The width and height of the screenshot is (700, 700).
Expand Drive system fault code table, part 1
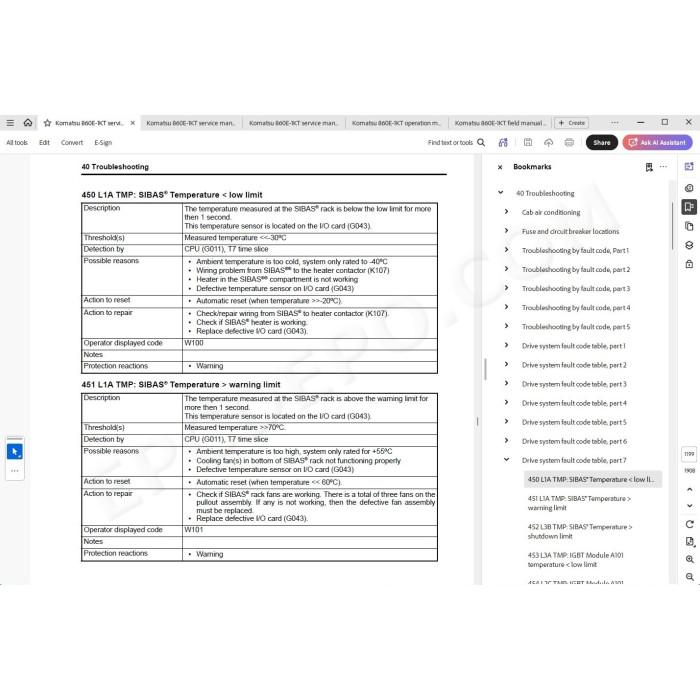click(x=506, y=345)
